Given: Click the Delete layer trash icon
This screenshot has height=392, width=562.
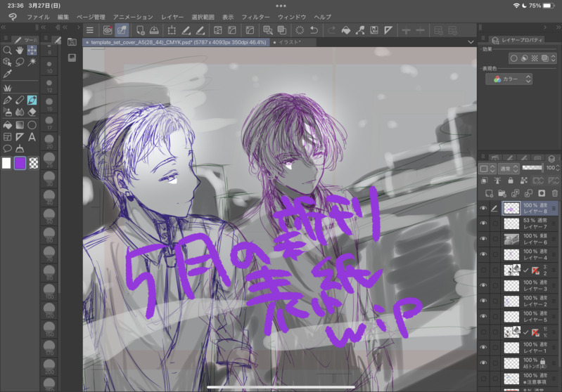Looking at the screenshot, I should click(x=555, y=193).
